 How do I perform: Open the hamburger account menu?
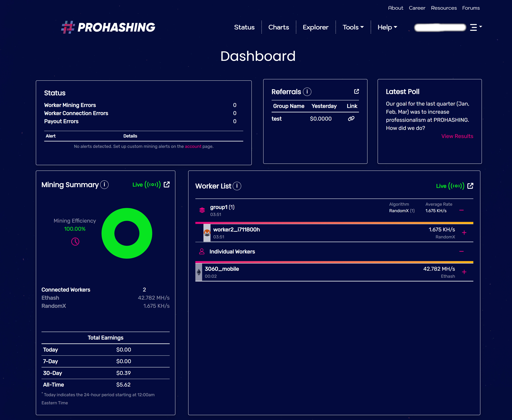pos(476,27)
